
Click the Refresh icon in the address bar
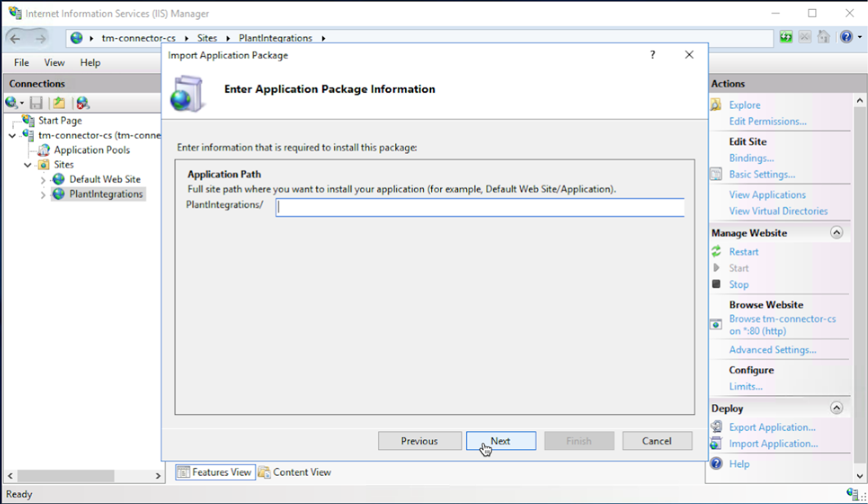[x=786, y=37]
